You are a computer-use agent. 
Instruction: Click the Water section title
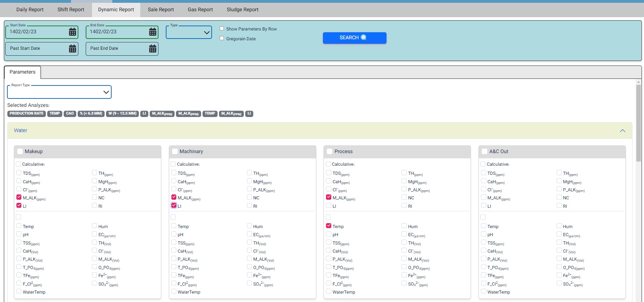(x=21, y=130)
